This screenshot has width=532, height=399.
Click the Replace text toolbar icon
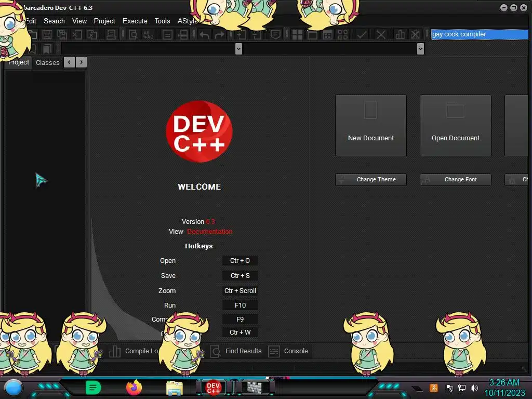[x=148, y=34]
